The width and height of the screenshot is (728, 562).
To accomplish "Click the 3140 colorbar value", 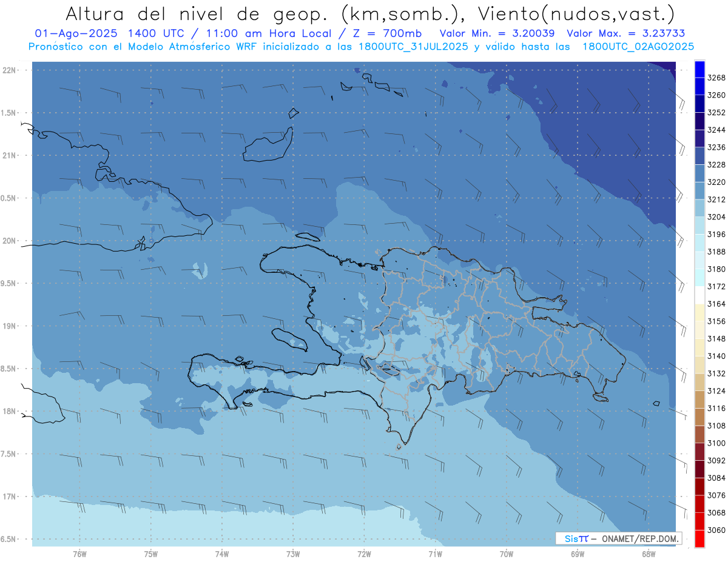I will (x=716, y=356).
